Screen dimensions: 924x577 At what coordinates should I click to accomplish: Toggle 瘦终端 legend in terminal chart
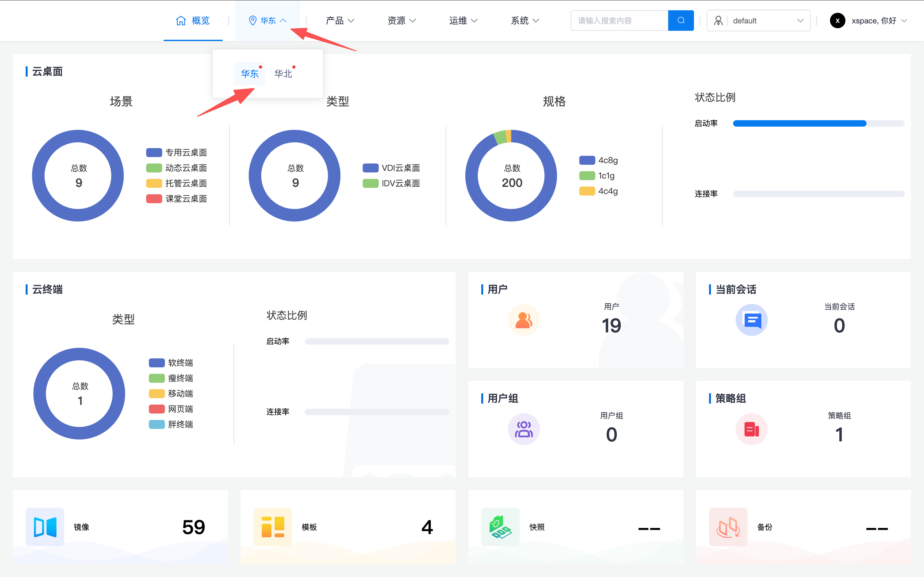click(x=180, y=378)
